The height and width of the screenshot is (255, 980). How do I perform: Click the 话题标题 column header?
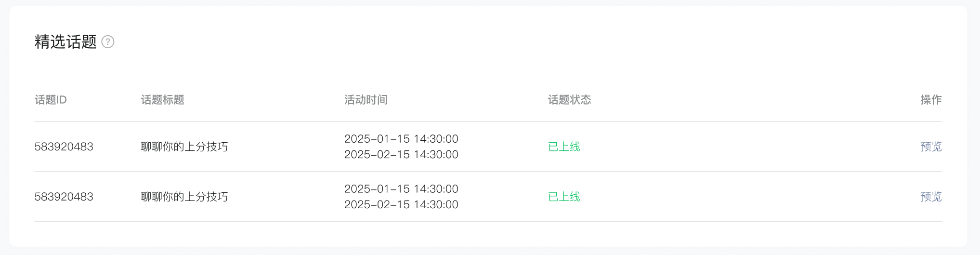[162, 100]
